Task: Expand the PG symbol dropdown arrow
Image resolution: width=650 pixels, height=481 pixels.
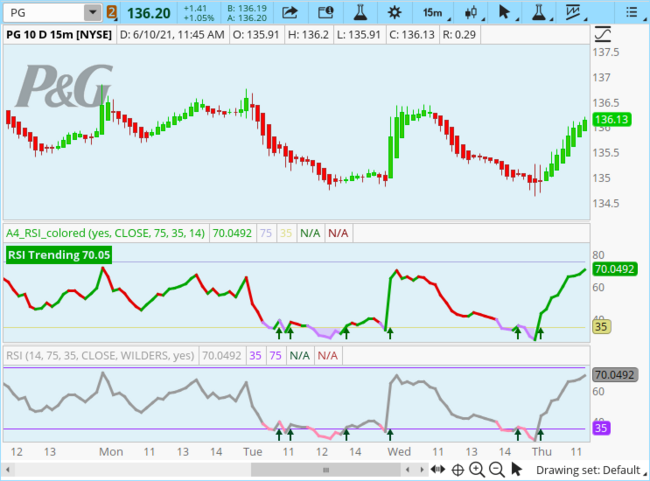Action: click(x=92, y=13)
